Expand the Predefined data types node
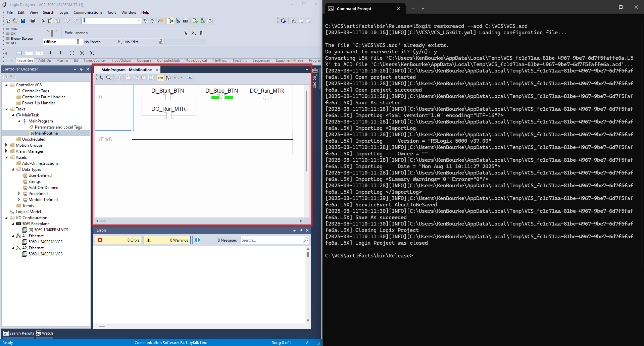Screen dimensions: 644x346 [x=19, y=194]
